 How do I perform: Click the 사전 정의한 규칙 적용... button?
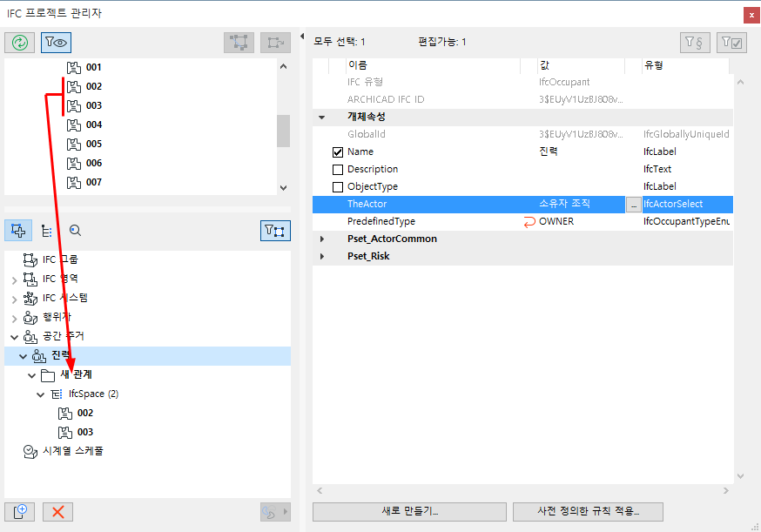coord(588,512)
